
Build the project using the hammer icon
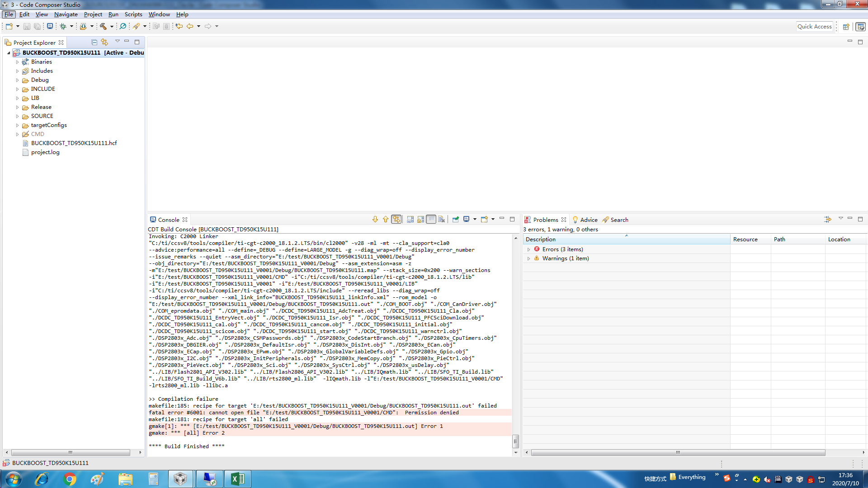103,26
